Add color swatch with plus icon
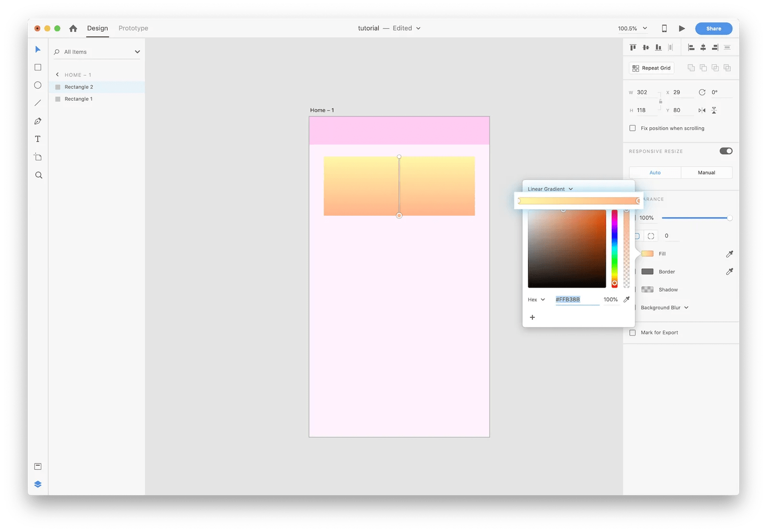 coord(532,317)
